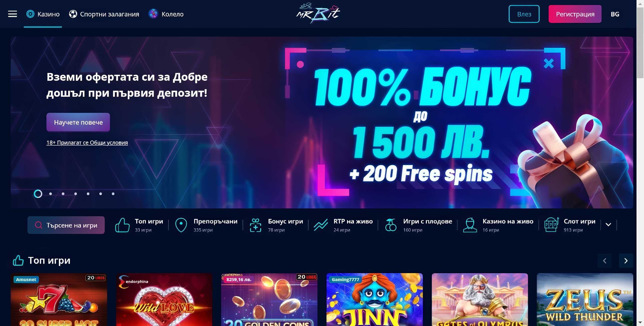
Task: Open Препоръчани games via pin icon
Action: pos(181,225)
